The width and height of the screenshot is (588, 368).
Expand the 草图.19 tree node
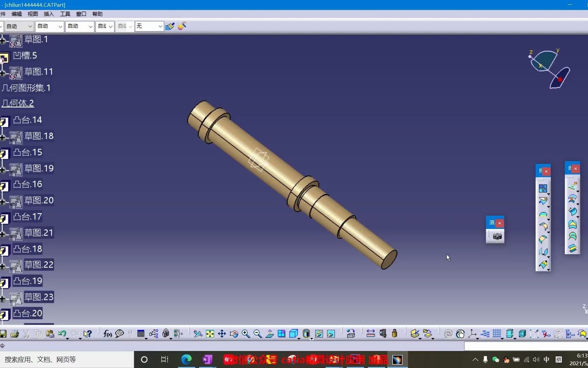coord(2,170)
